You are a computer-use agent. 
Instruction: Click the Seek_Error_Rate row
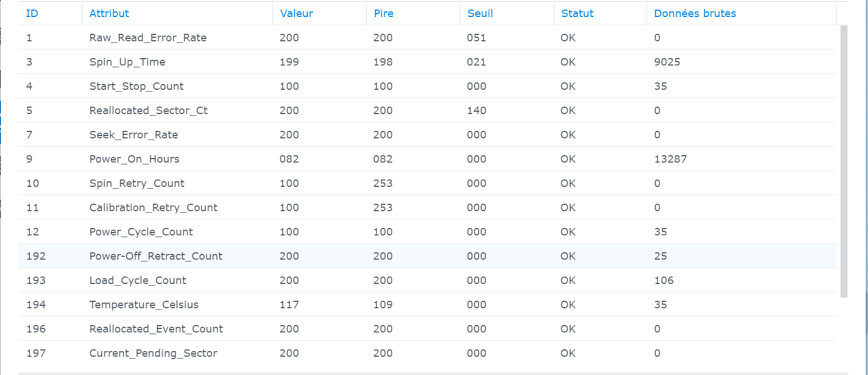[x=134, y=135]
